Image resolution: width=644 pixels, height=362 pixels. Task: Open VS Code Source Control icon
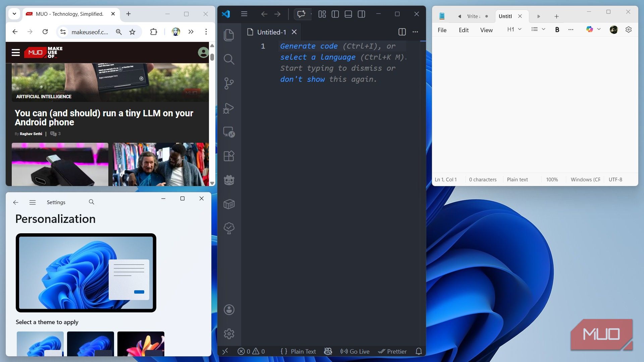click(x=229, y=83)
